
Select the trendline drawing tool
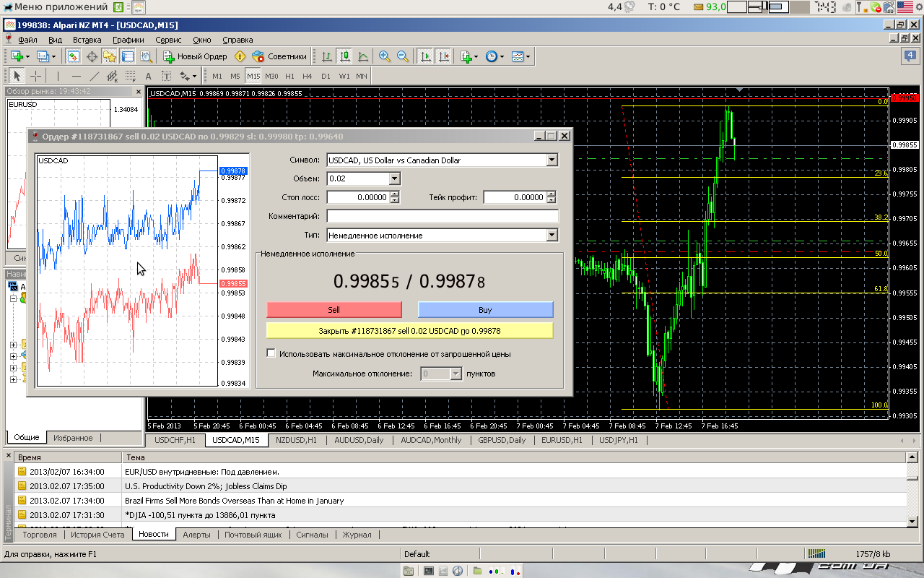94,76
